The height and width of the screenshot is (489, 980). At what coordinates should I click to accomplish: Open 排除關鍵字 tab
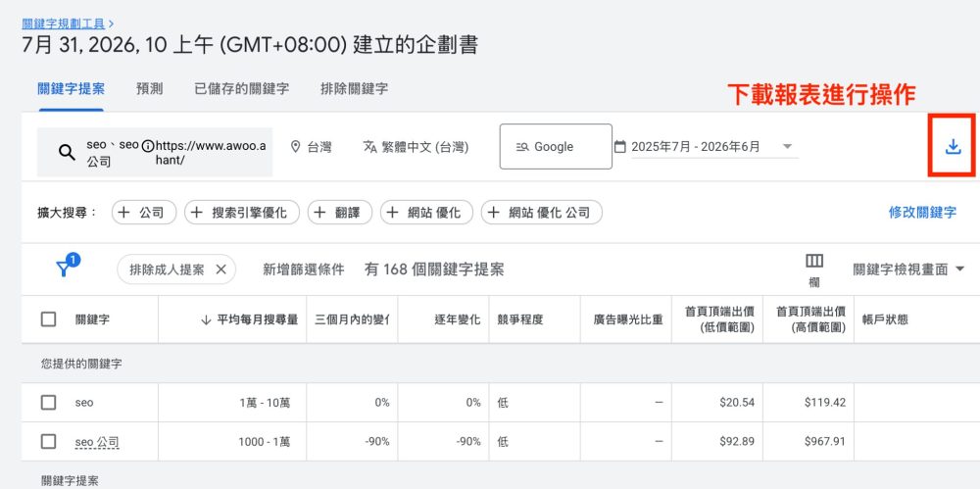[x=354, y=89]
